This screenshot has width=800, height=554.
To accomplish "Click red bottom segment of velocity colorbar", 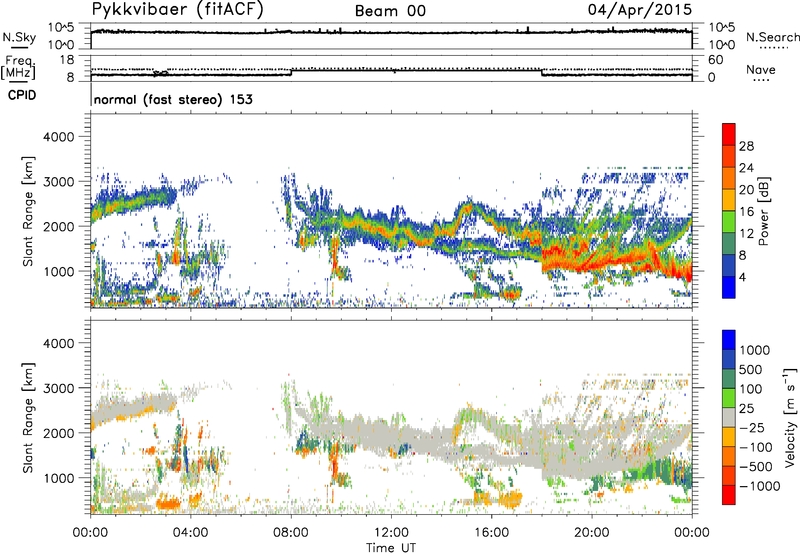I will point(729,495).
